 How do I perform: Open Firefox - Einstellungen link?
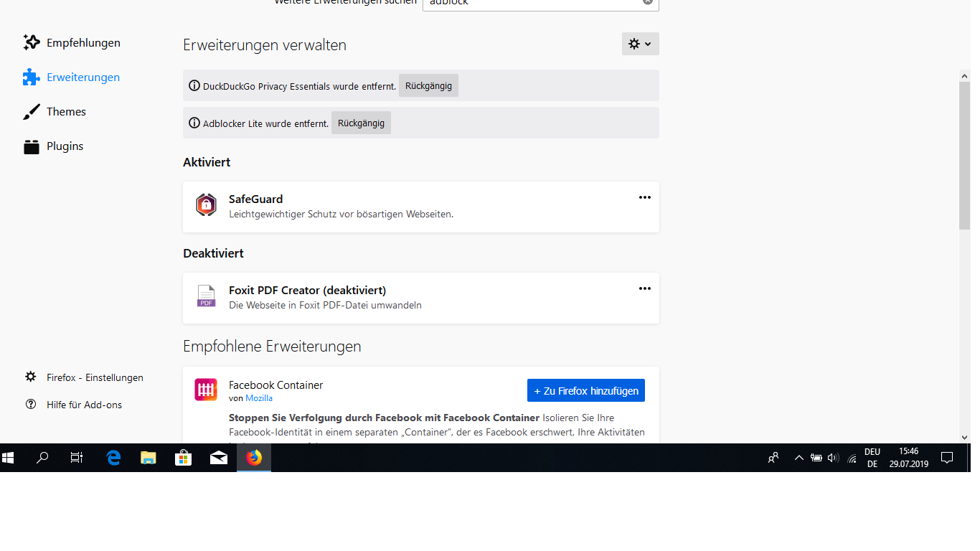(95, 377)
